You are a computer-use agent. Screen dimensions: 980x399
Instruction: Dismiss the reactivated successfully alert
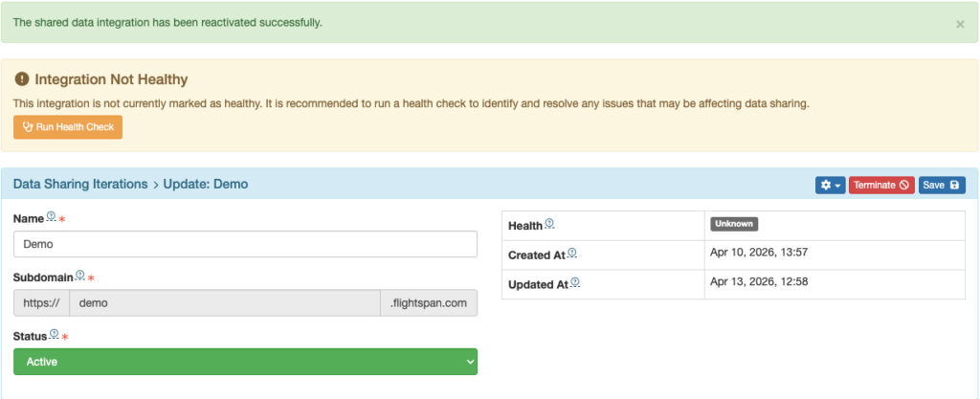coord(960,24)
